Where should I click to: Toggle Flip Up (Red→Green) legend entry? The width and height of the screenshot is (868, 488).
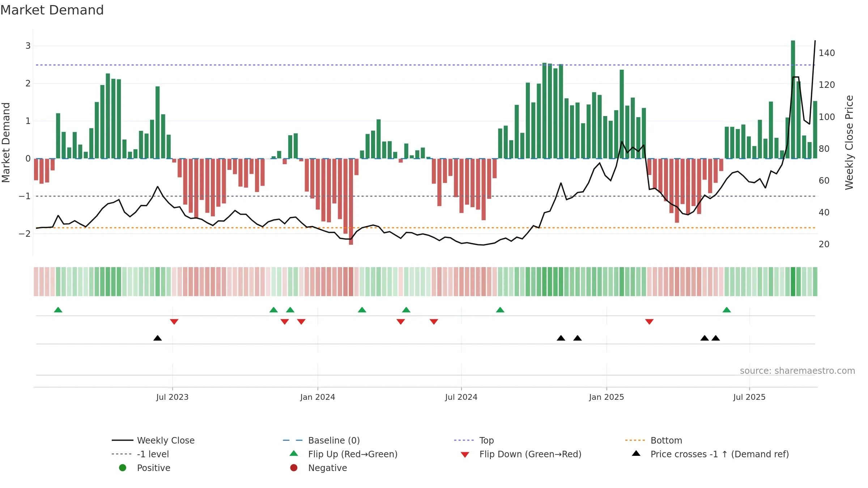click(x=343, y=454)
